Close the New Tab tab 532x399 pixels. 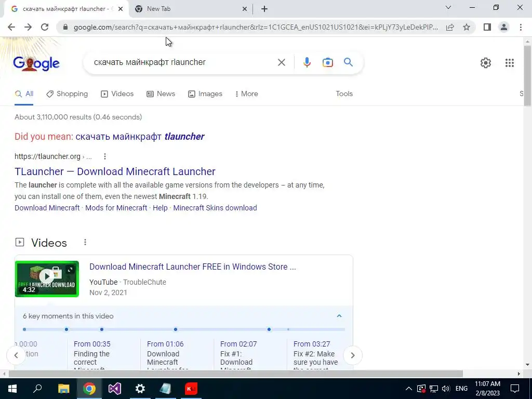point(245,9)
